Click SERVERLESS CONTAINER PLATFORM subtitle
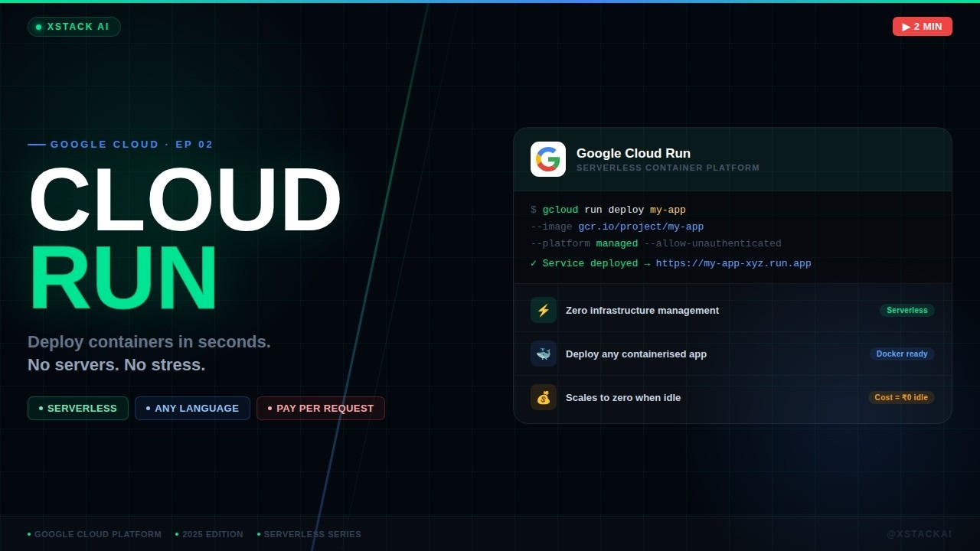This screenshot has width=980, height=551. (x=668, y=168)
